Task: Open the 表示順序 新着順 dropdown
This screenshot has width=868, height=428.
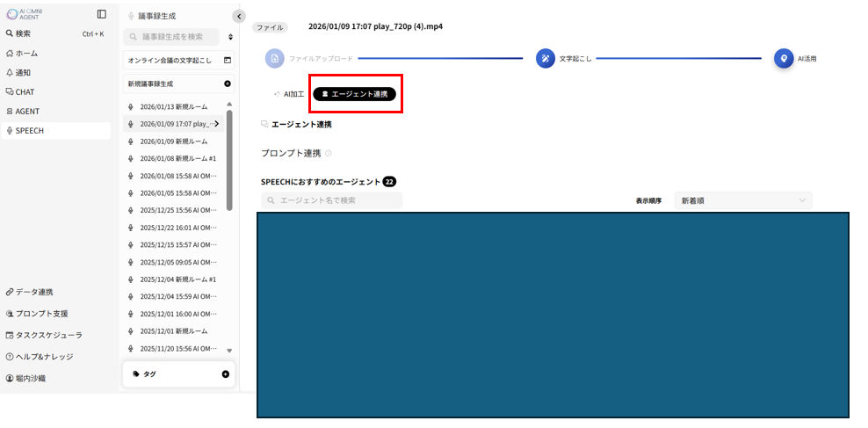Action: click(x=743, y=200)
